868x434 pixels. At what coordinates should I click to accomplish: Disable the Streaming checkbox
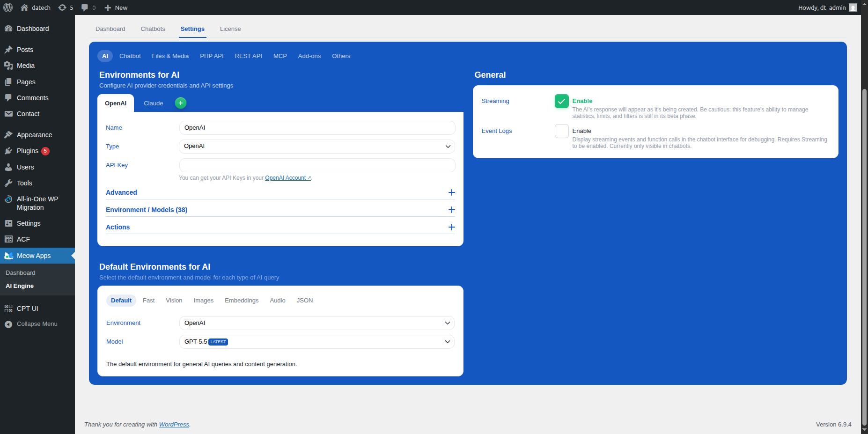(562, 101)
